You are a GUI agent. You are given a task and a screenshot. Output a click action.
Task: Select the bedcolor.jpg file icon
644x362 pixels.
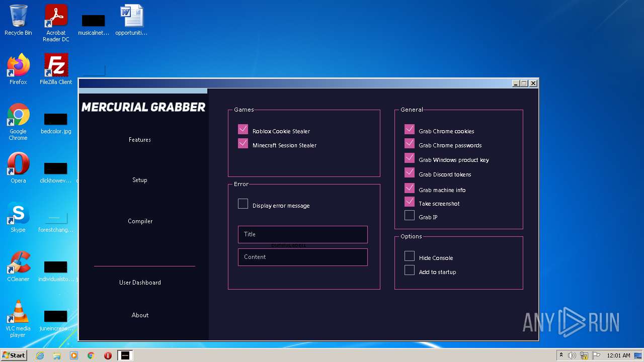[x=56, y=123]
